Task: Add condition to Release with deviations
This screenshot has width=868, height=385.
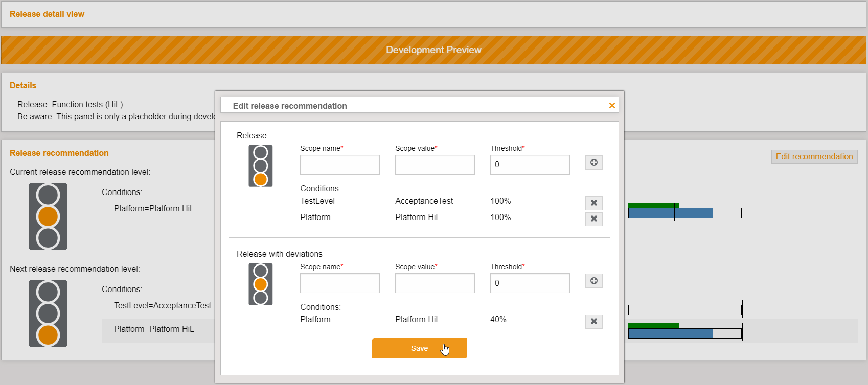Action: point(593,281)
